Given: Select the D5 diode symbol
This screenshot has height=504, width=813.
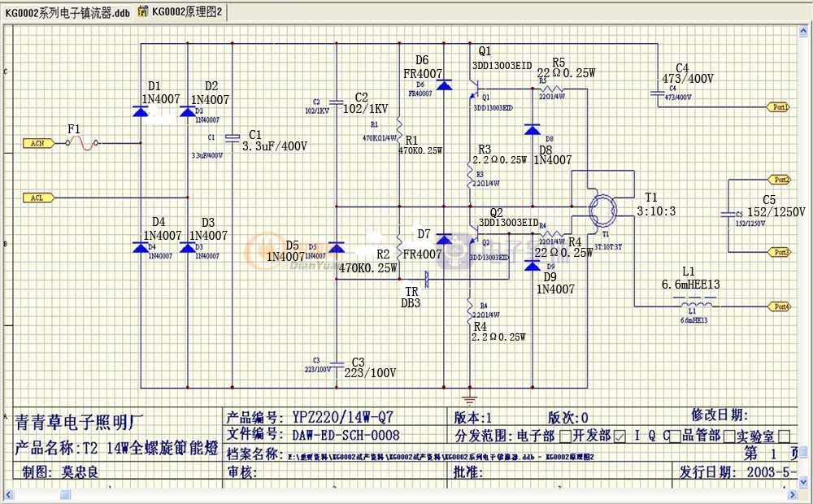Looking at the screenshot, I should (337, 248).
